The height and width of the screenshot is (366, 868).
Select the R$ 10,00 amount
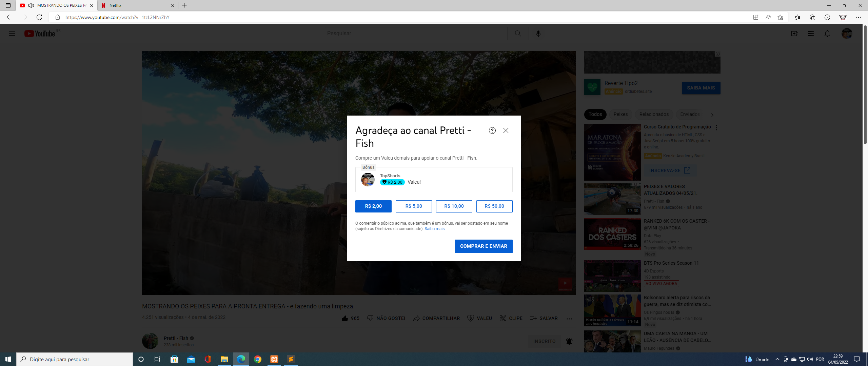tap(454, 206)
